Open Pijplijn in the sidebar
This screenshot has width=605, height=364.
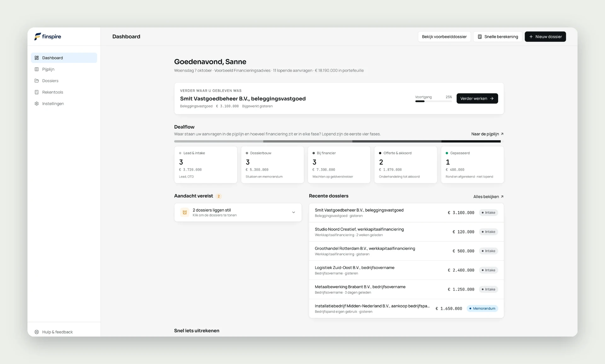(64, 69)
